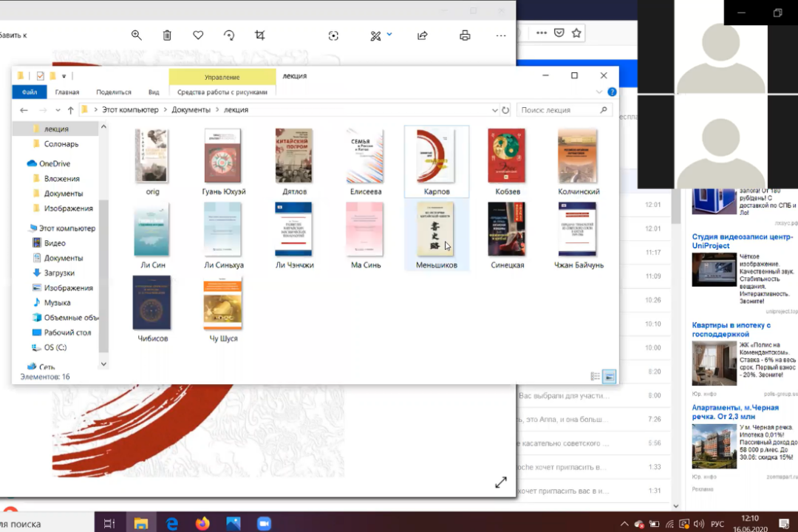Viewport: 798px width, 532px height.
Task: Switch to details view layout icon
Action: click(x=595, y=377)
